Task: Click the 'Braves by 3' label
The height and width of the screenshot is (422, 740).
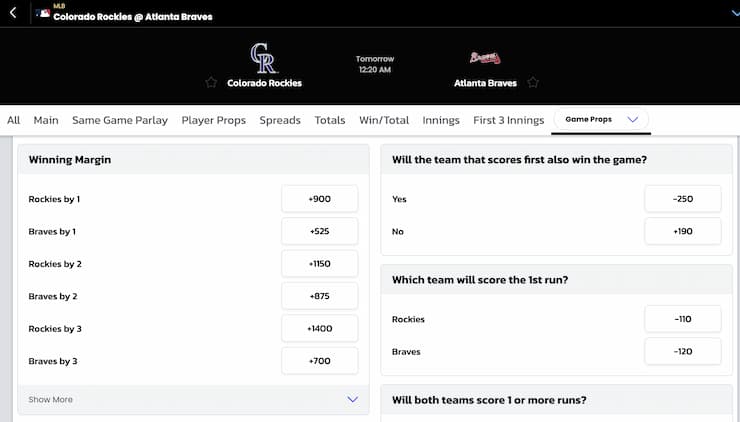Action: (53, 361)
